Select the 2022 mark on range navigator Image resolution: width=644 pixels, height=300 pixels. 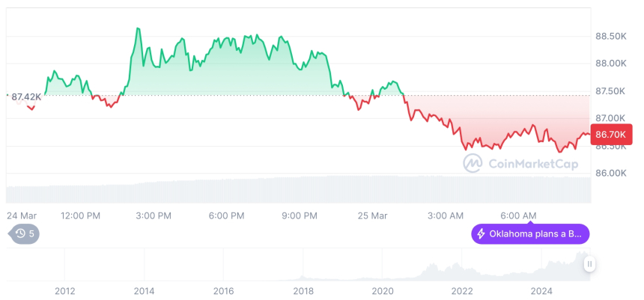(x=461, y=291)
